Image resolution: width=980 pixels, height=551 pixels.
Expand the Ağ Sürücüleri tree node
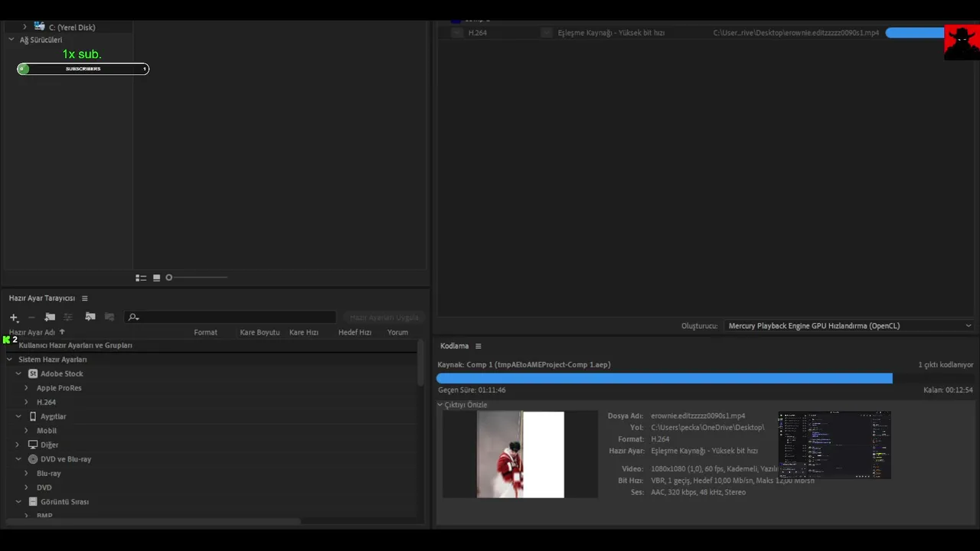tap(11, 40)
